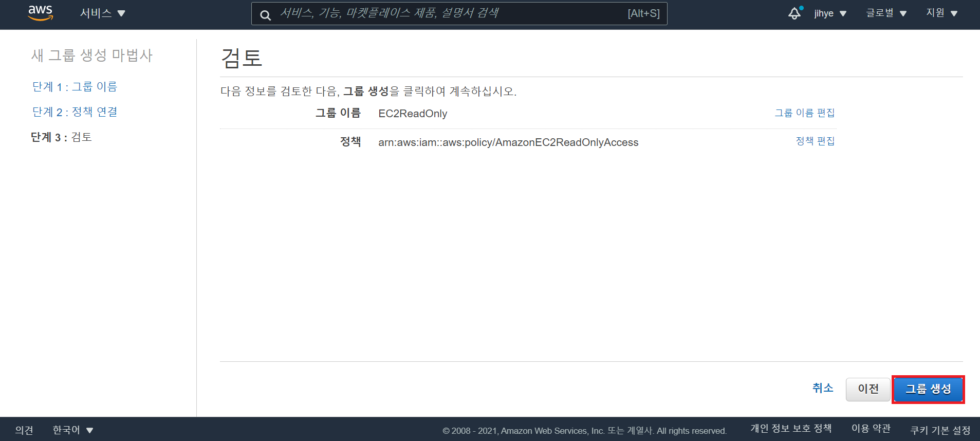Select 단계 3 : 검토 step
Screen dimensions: 980x441
(61, 137)
